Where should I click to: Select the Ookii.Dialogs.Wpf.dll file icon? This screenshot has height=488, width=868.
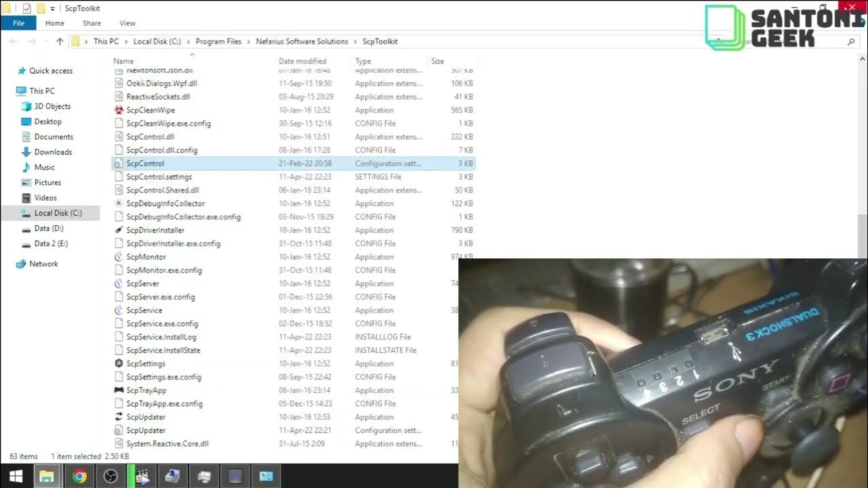(x=119, y=83)
